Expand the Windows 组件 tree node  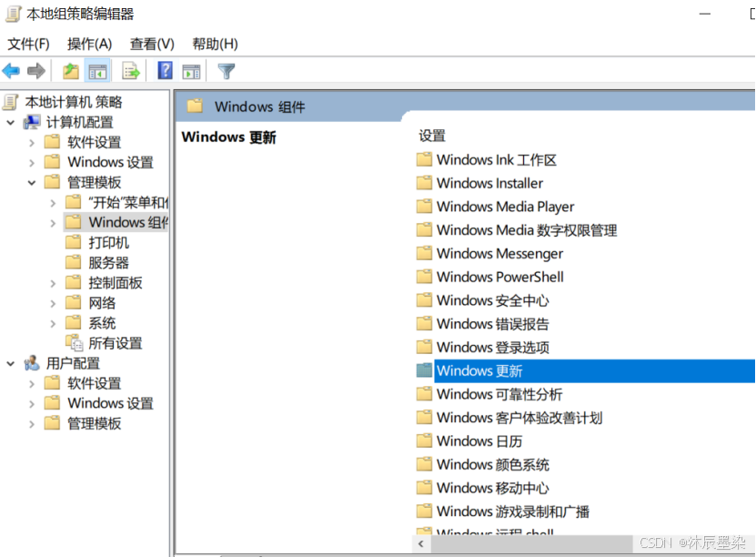pos(53,223)
